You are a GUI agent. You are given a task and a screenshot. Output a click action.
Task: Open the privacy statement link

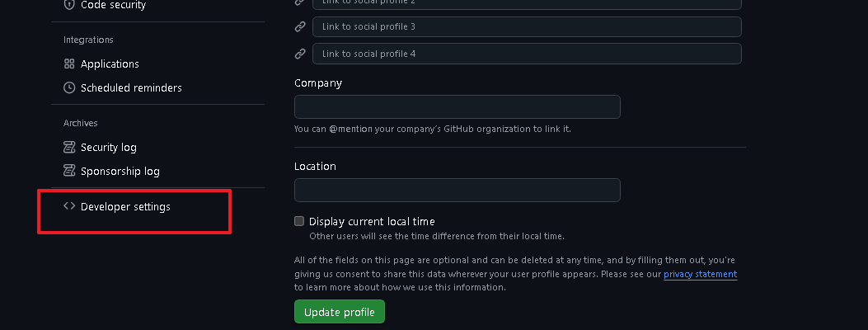[700, 274]
